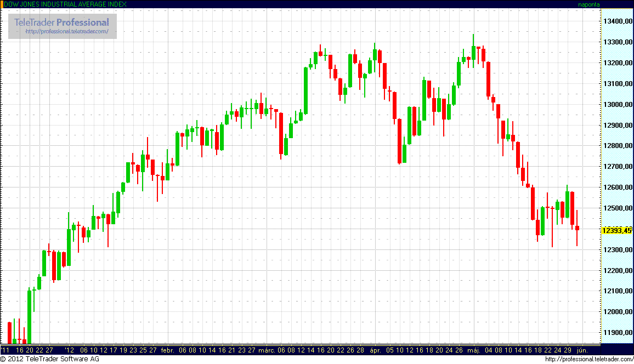Click the 12600,00 price axis label
This screenshot has width=634, height=364.
tap(618, 187)
